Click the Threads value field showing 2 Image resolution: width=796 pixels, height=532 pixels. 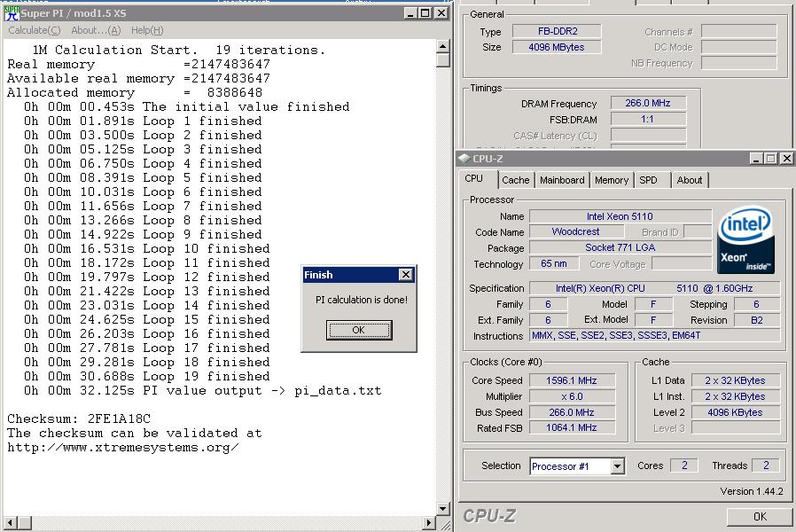tap(766, 465)
